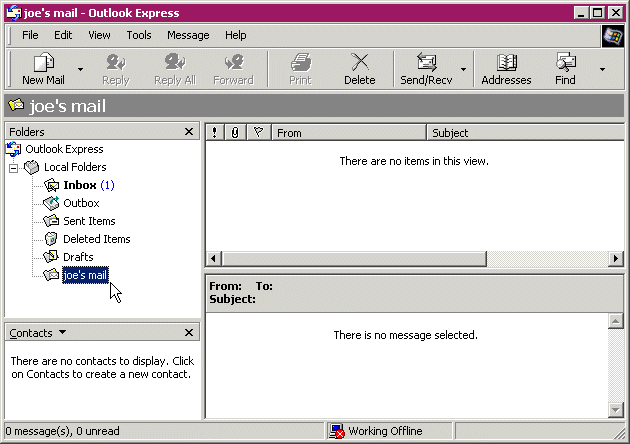Screen dimensions: 630x444
Task: Click the New Mail toolbar icon
Action: click(x=43, y=62)
